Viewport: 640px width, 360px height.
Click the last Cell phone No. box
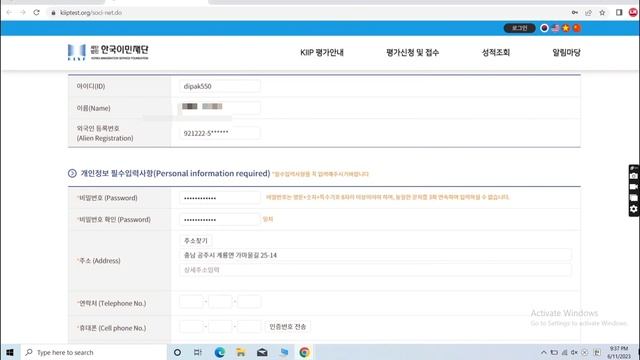tap(249, 327)
